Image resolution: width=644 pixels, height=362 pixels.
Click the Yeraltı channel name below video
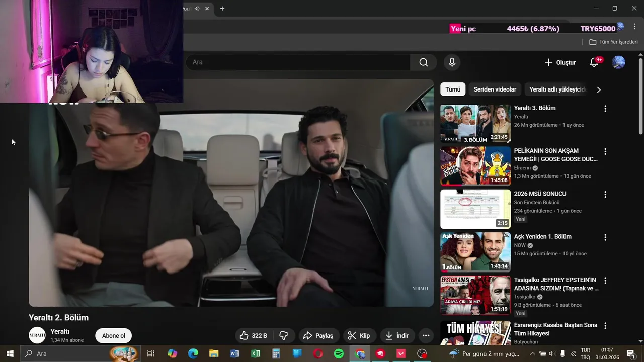60,332
